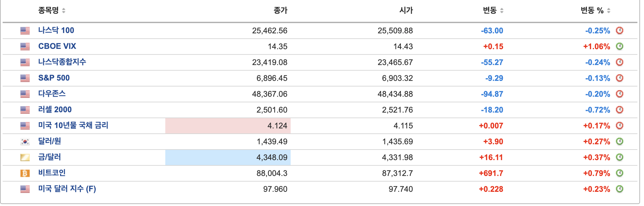The width and height of the screenshot is (644, 206).
Task: Click the highlighted closing price 4.124
Action: click(x=228, y=126)
